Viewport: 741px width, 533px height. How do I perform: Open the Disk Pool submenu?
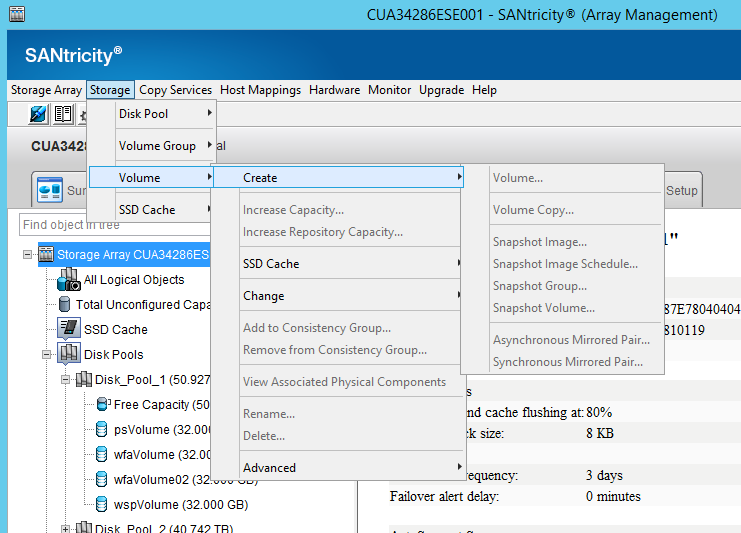click(150, 114)
